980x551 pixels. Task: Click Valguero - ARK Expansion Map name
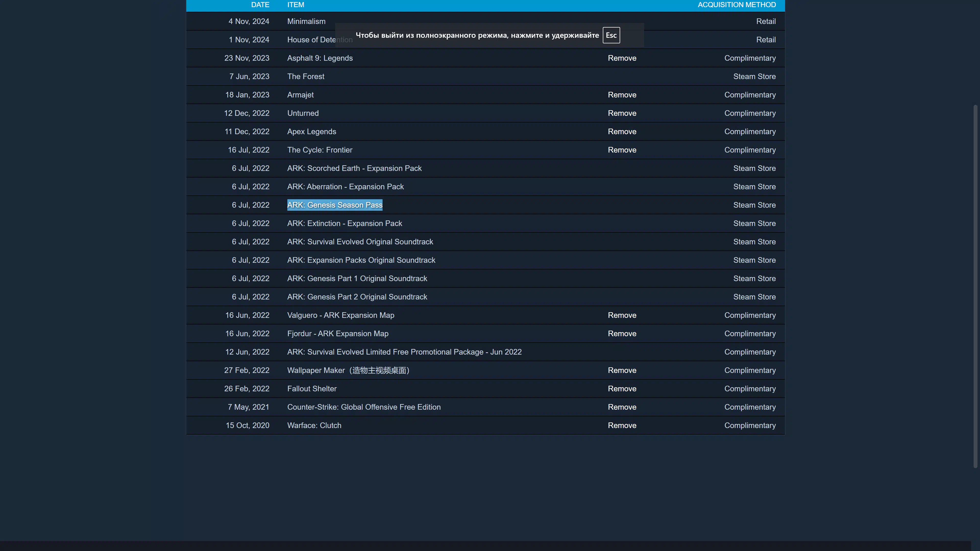[x=340, y=315]
